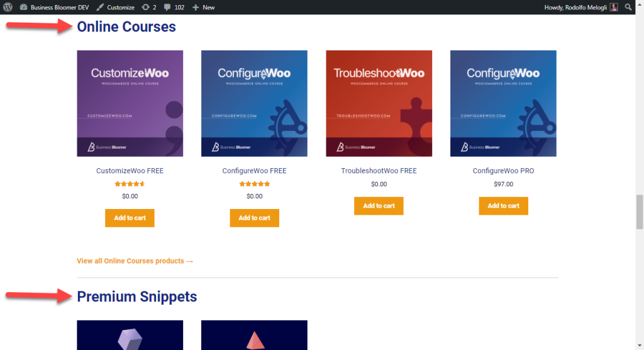The image size is (644, 350).
Task: Open the New content menu
Action: pyautogui.click(x=204, y=7)
